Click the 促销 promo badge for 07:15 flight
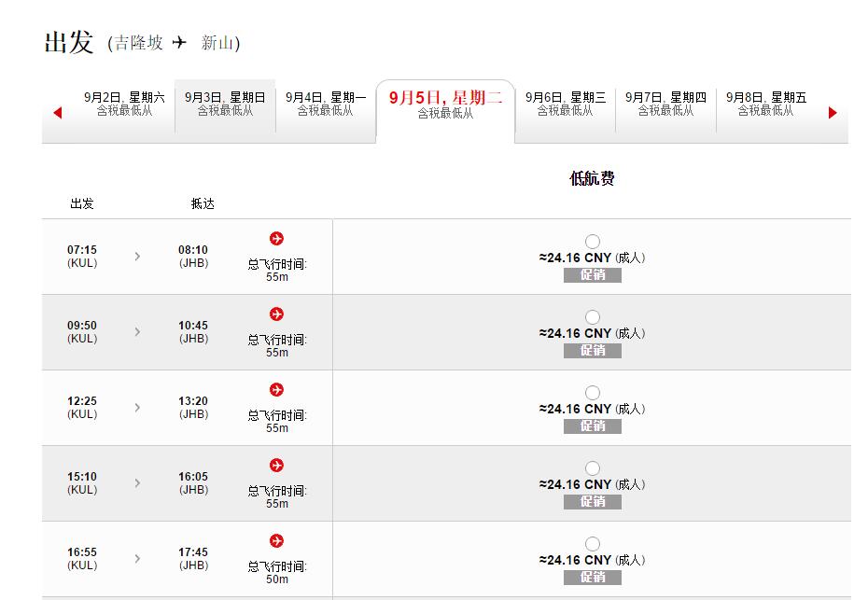Viewport: 868px width, 600px height. 592,275
